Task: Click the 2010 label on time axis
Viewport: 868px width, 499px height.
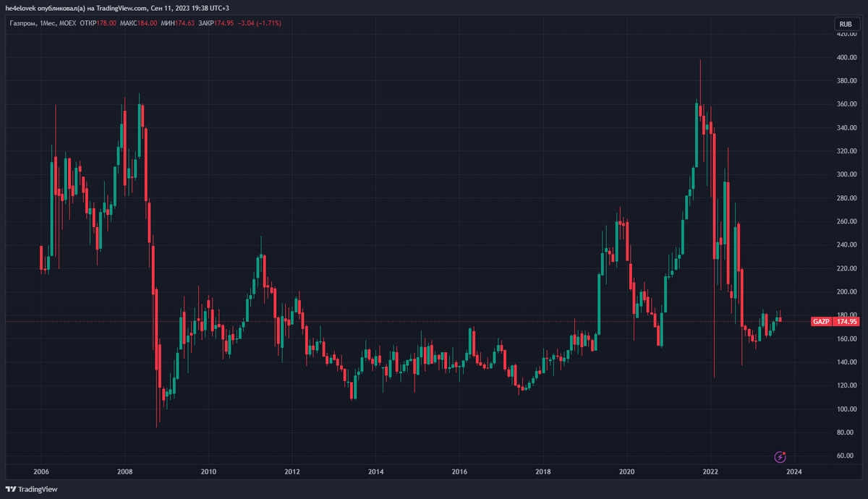Action: point(208,472)
